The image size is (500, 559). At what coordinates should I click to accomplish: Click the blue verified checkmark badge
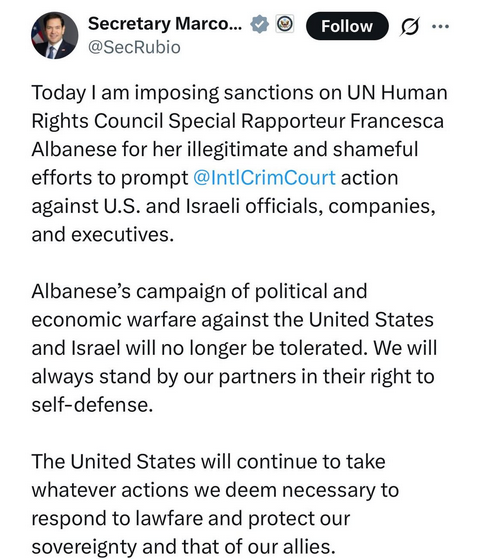click(259, 24)
